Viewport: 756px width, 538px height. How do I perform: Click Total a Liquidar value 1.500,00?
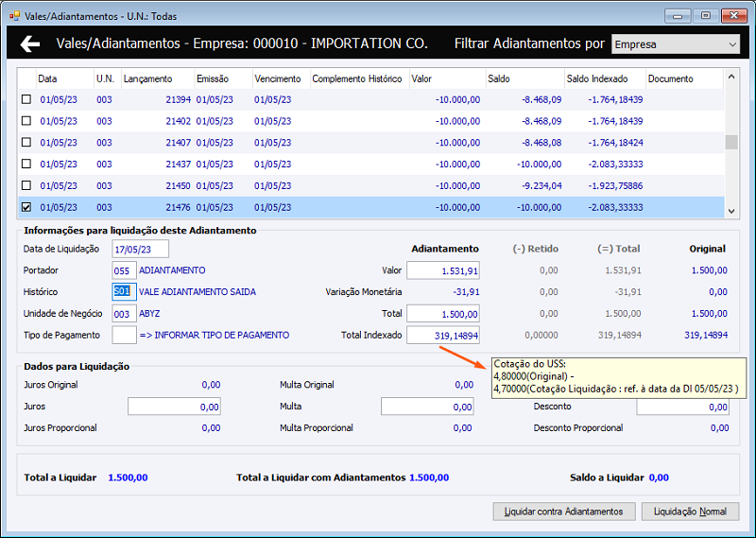[x=128, y=477]
